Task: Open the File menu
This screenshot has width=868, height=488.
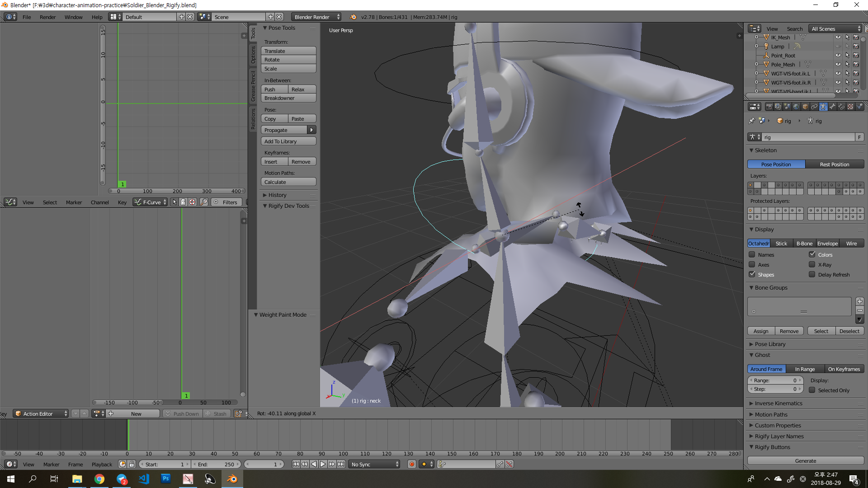Action: [x=27, y=17]
